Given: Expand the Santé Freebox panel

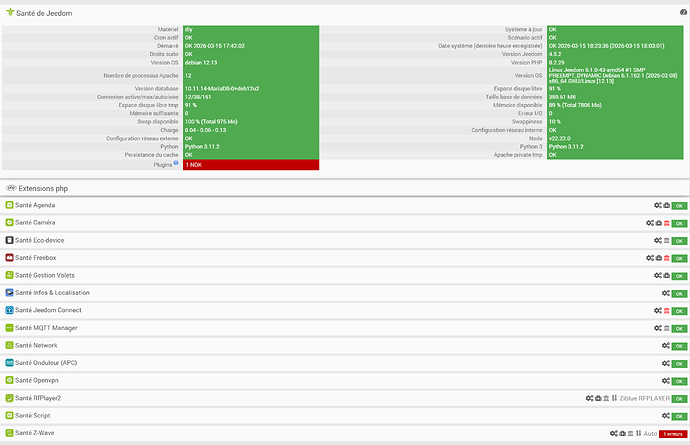Looking at the screenshot, I should (36, 257).
